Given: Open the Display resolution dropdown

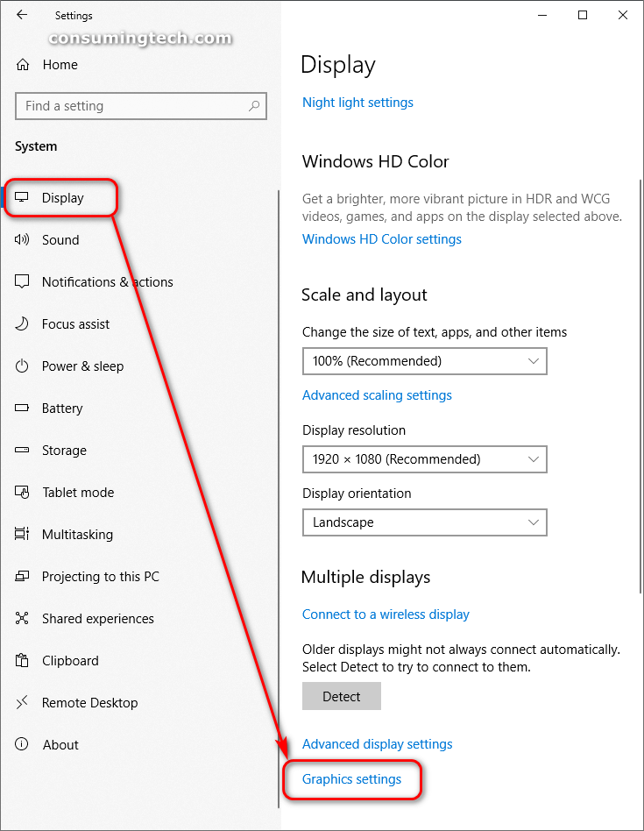Looking at the screenshot, I should (425, 459).
